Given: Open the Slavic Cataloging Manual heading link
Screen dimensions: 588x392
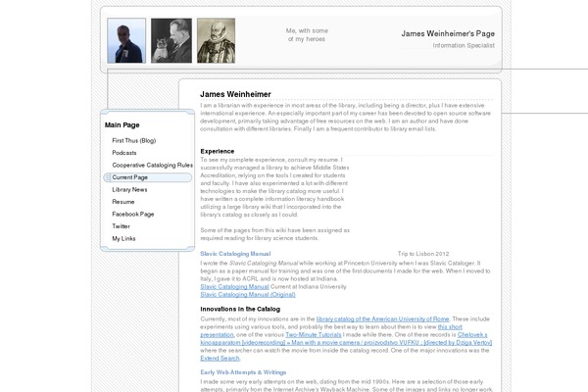Looking at the screenshot, I should tap(235, 254).
